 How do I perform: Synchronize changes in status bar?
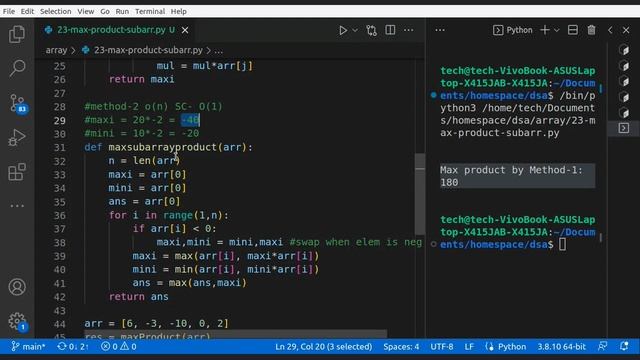(x=73, y=347)
